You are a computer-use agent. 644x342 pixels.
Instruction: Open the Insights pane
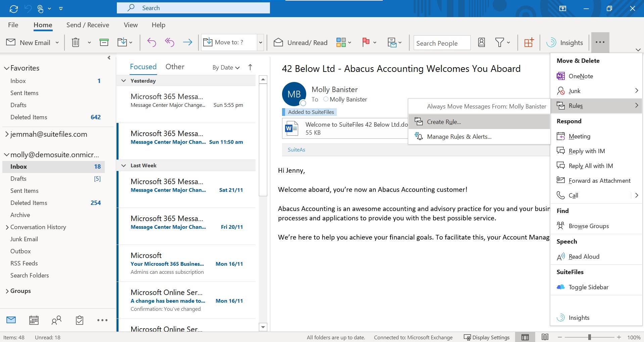[x=565, y=42]
